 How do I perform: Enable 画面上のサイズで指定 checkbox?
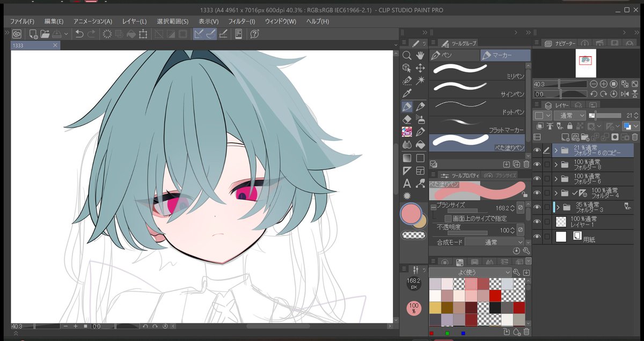(448, 219)
